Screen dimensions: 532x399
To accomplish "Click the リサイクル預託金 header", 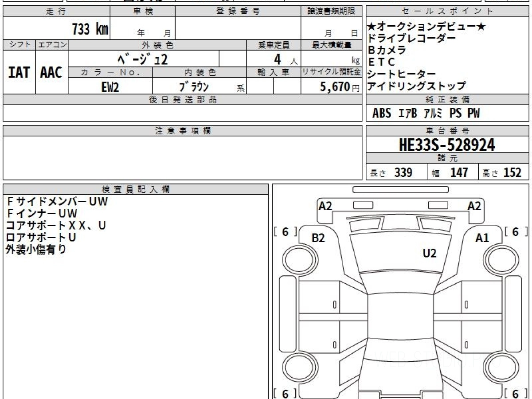I will [331, 72].
